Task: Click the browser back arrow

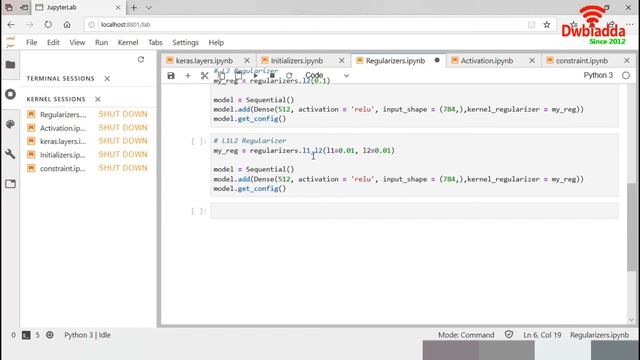Action: pos(11,24)
